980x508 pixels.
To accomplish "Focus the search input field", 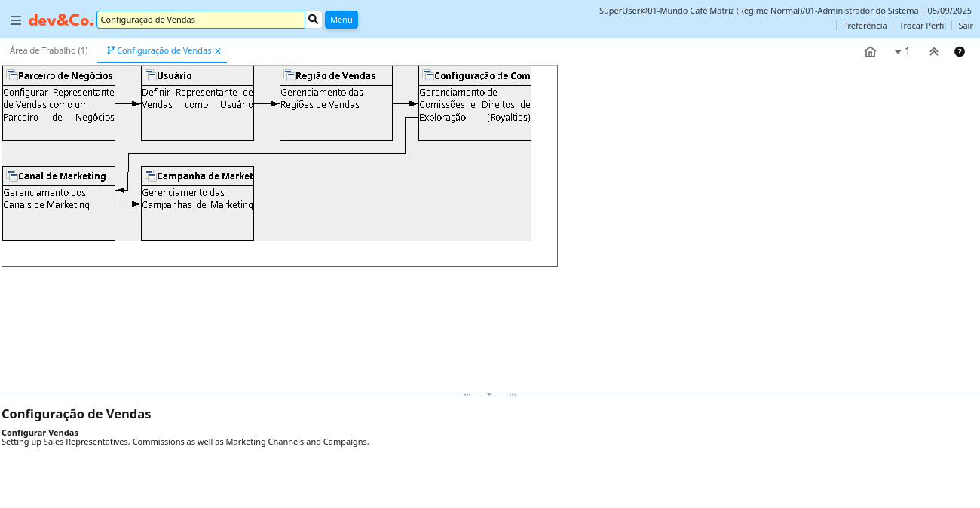I will pyautogui.click(x=201, y=20).
